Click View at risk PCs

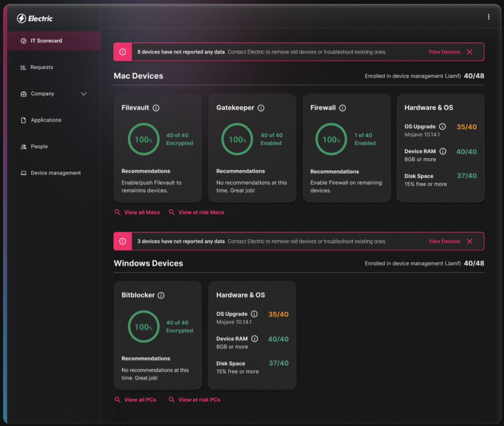click(199, 399)
